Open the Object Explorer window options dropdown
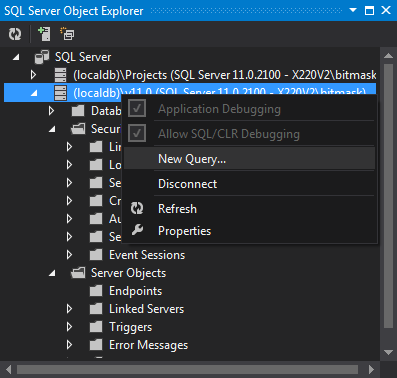This screenshot has height=378, width=397. (x=353, y=10)
